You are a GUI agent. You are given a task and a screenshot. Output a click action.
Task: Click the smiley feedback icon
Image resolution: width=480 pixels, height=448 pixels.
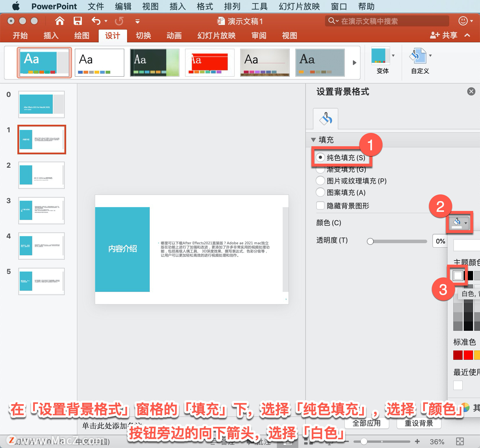(x=463, y=21)
